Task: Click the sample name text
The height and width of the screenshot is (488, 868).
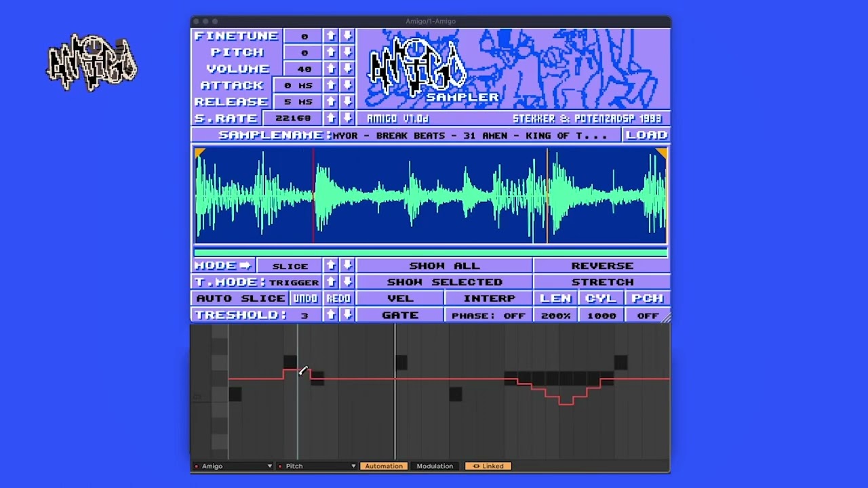Action: [x=470, y=135]
